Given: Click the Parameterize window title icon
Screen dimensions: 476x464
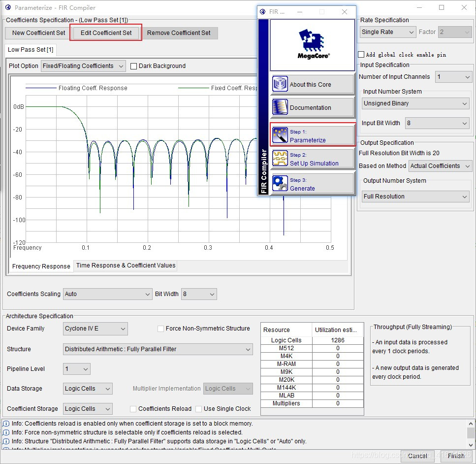Looking at the screenshot, I should [x=8, y=7].
